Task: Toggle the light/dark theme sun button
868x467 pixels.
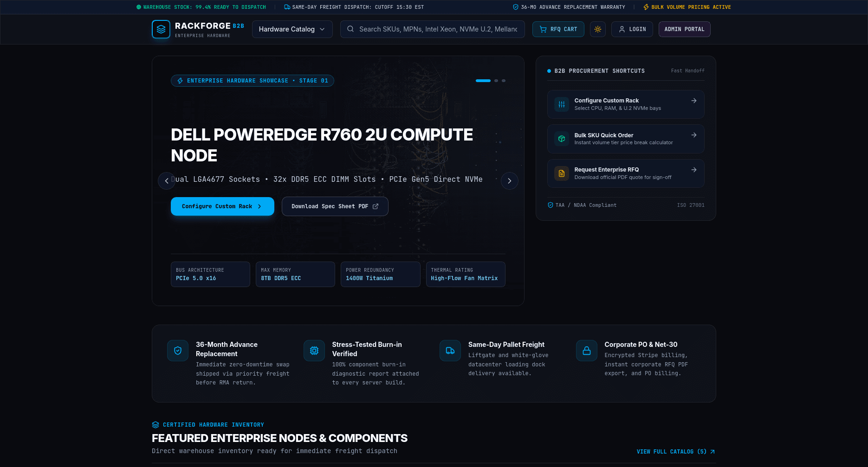Action: click(x=598, y=29)
